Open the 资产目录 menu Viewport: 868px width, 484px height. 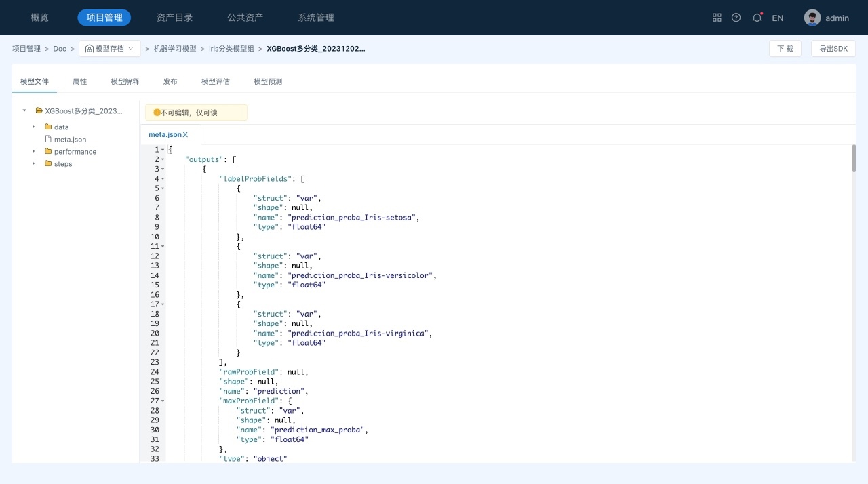(x=174, y=18)
